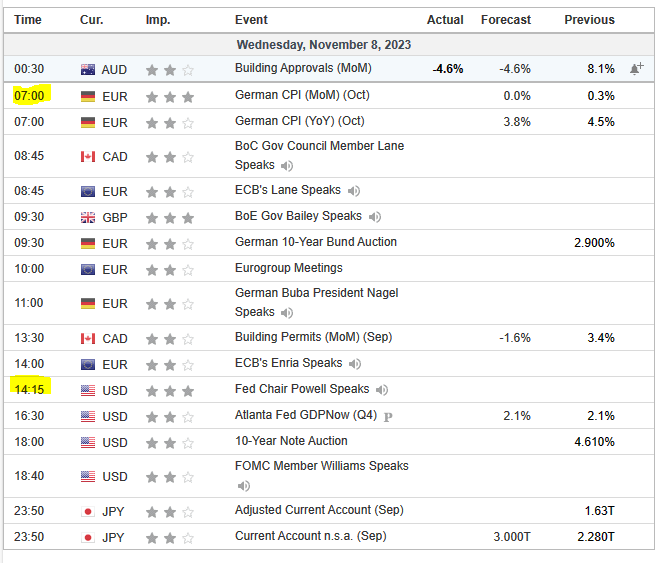Click the Imp. column header

pyautogui.click(x=157, y=20)
